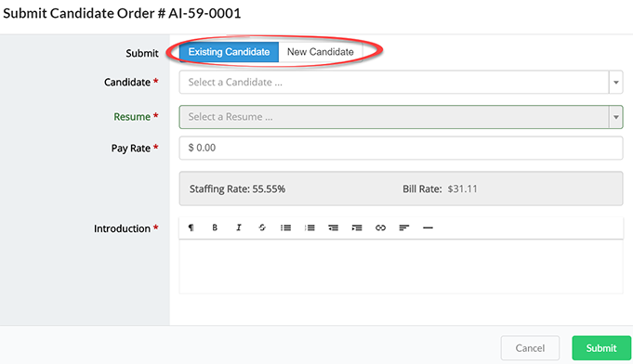Switch to New Candidate option

(x=321, y=52)
